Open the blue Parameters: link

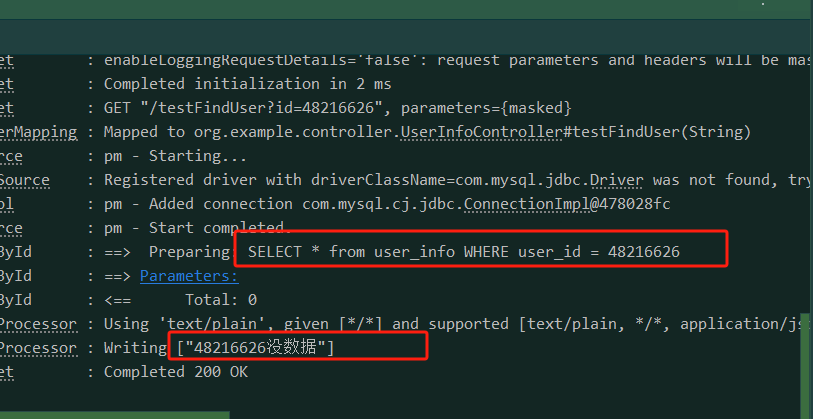[189, 276]
